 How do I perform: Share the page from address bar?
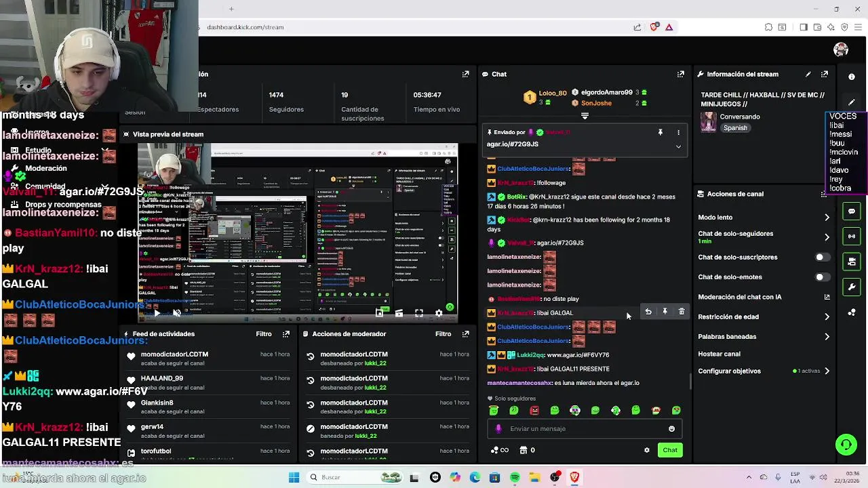tap(637, 27)
